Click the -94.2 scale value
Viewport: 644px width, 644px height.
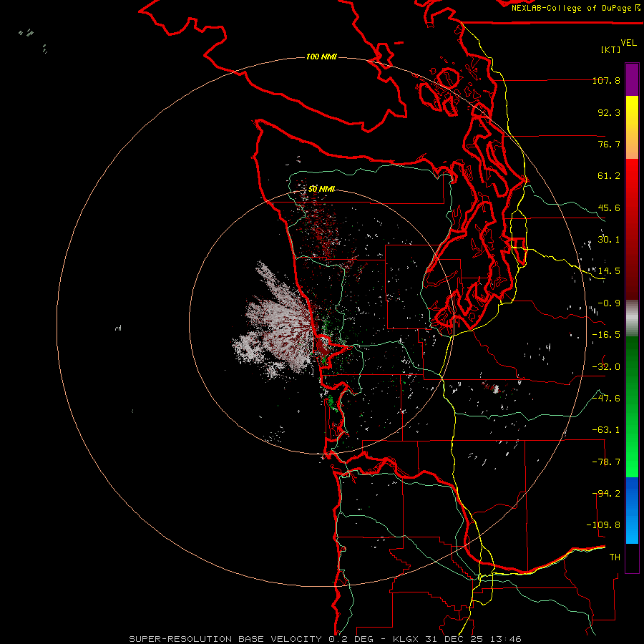(606, 494)
